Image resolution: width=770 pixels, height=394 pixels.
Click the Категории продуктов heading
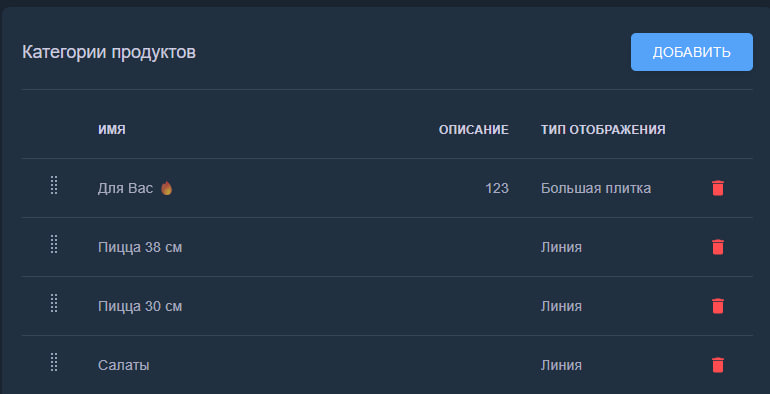[x=109, y=53]
